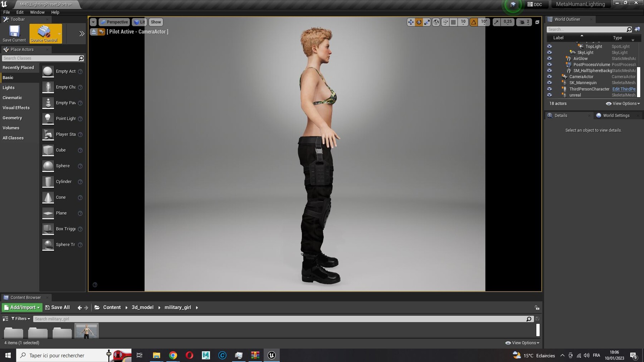Click the Save Current toolbar icon

(x=14, y=34)
